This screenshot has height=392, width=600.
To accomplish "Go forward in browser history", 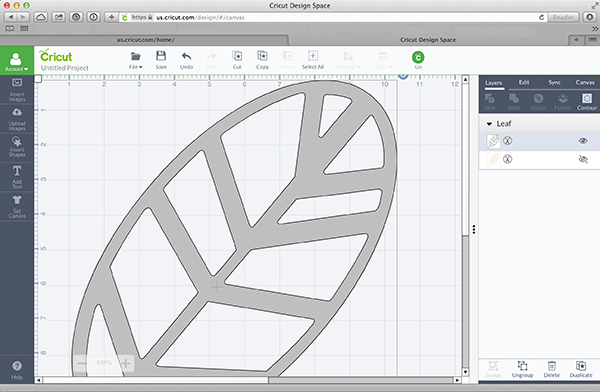I will click(x=23, y=17).
